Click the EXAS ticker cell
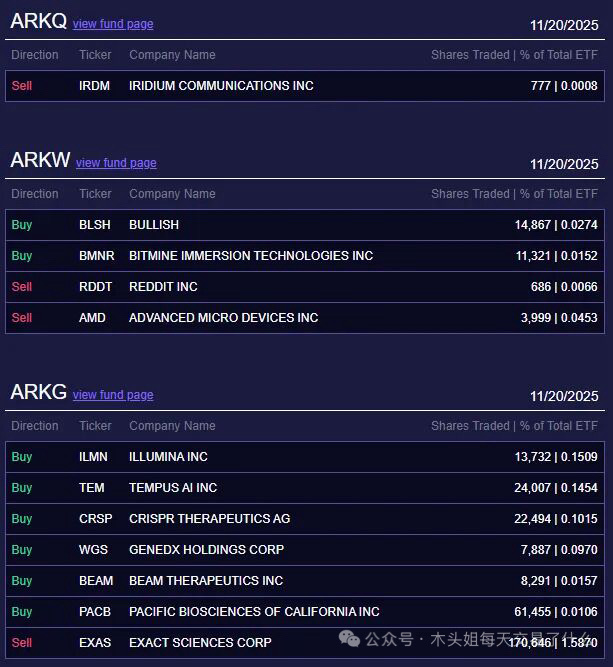Image resolution: width=613 pixels, height=667 pixels. pos(95,644)
